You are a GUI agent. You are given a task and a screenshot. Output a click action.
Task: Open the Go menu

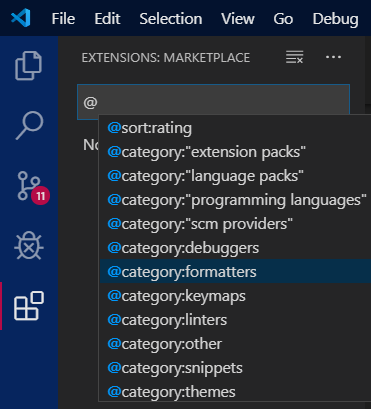tap(283, 19)
